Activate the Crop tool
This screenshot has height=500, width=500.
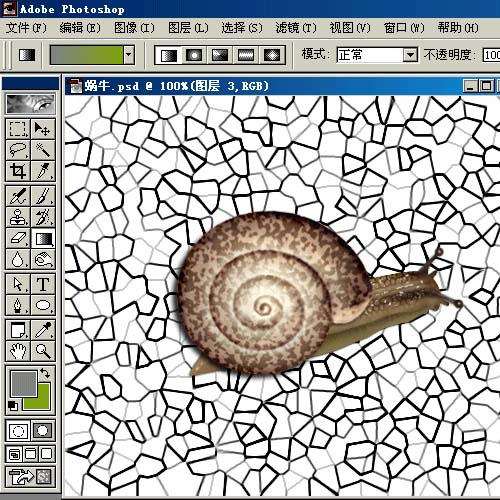[x=18, y=171]
